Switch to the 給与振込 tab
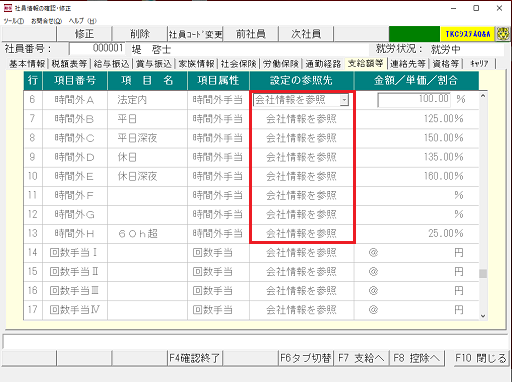 tap(111, 64)
